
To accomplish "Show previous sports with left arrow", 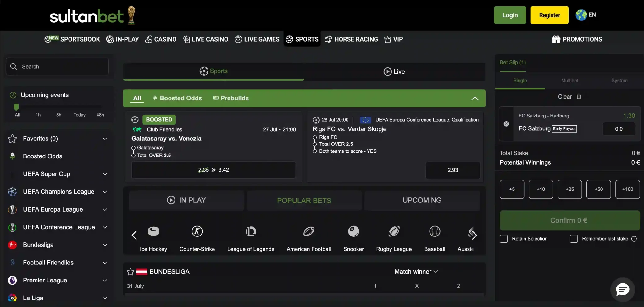I will 134,235.
